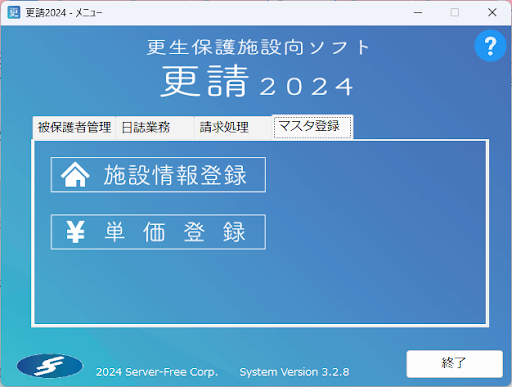The height and width of the screenshot is (387, 512).
Task: Open help via the blue question mark icon
Action: coord(490,46)
